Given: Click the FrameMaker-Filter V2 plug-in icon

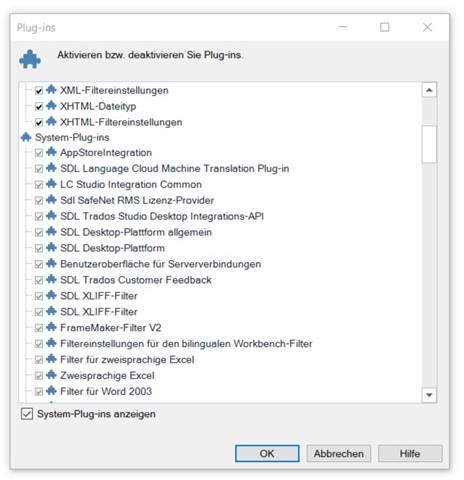Looking at the screenshot, I should 51,327.
